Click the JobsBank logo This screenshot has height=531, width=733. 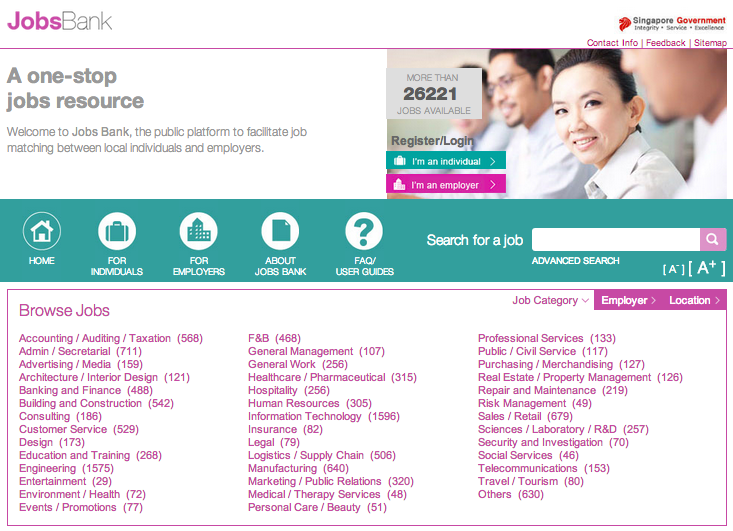(60, 21)
